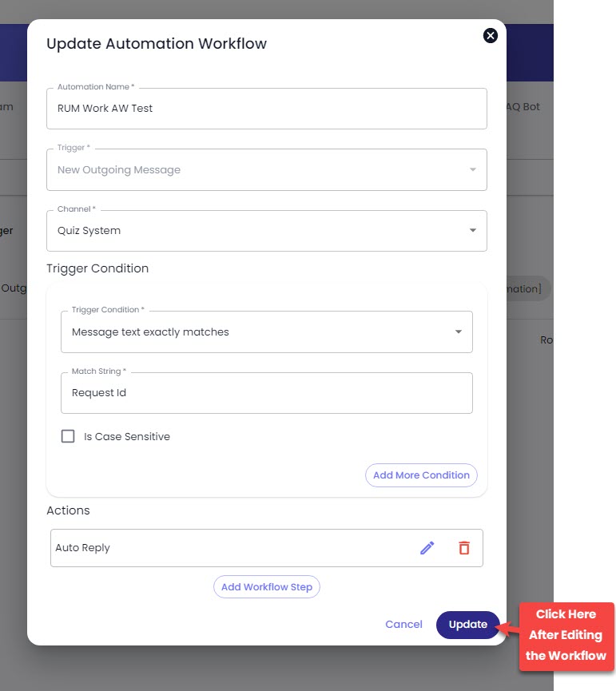616x691 pixels.
Task: Edit the Auto Reply action with pencil icon
Action: pyautogui.click(x=427, y=548)
